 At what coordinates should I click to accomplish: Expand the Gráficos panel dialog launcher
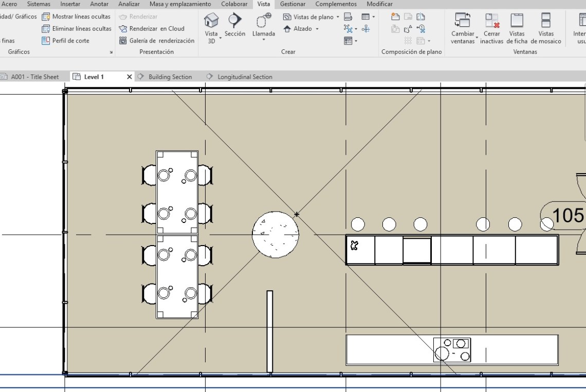(x=111, y=52)
